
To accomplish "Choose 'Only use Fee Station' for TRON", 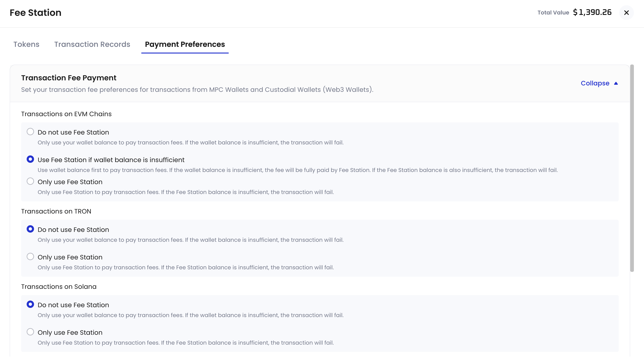I will pos(30,256).
